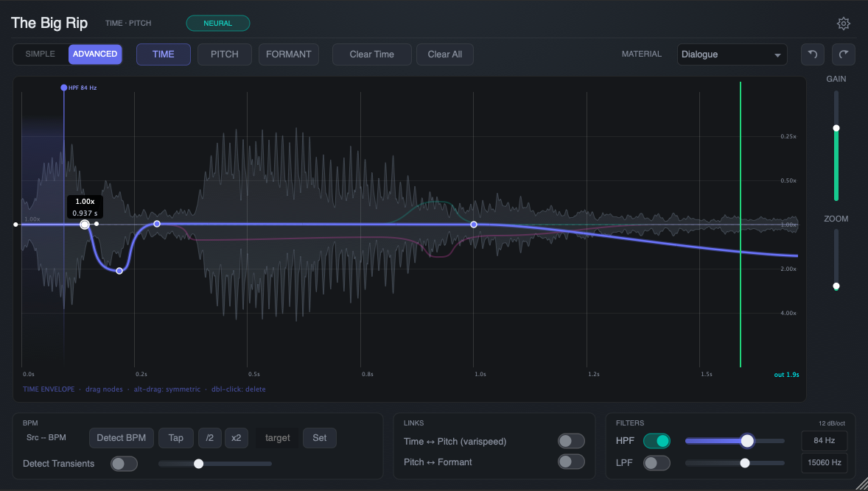Enable Pitch ↔ Formant link

(571, 462)
